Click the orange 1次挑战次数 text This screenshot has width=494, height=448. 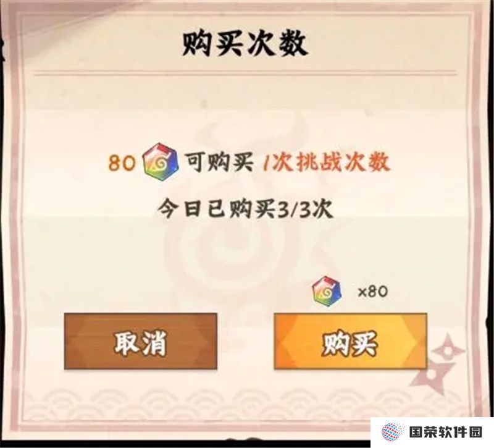click(327, 163)
